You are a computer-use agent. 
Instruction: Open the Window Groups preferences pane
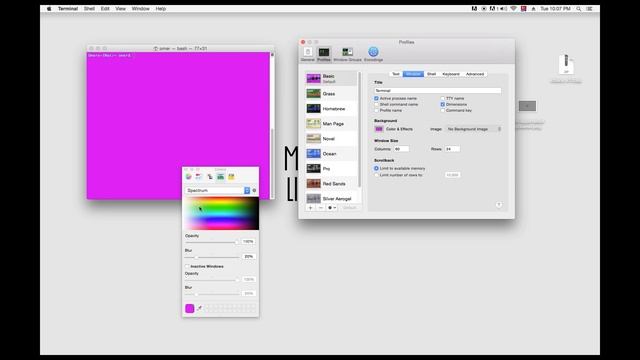pyautogui.click(x=347, y=54)
